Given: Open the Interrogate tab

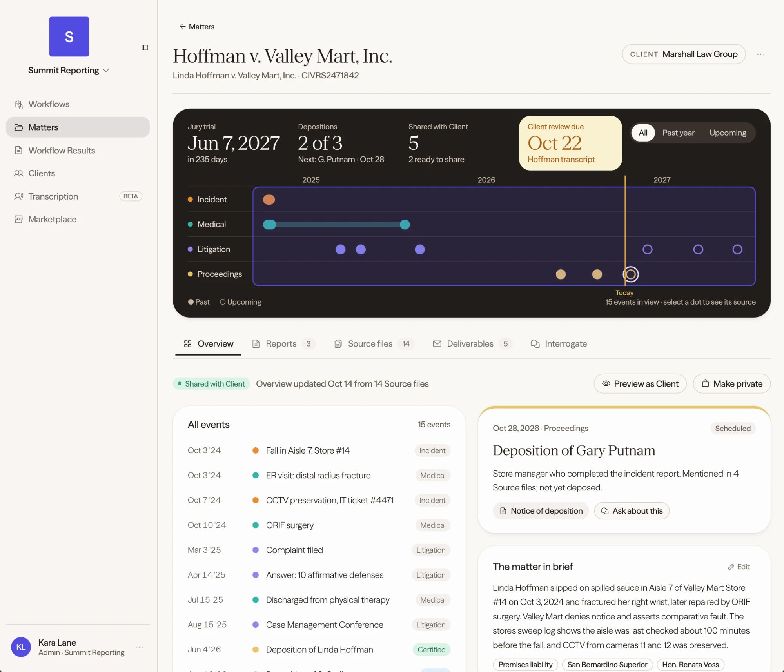Looking at the screenshot, I should (x=559, y=344).
